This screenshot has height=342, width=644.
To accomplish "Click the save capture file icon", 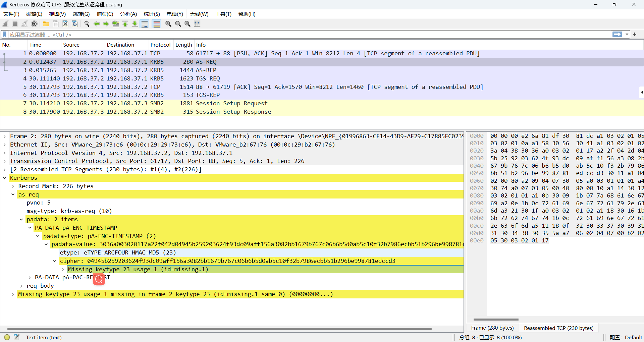I will pos(56,24).
